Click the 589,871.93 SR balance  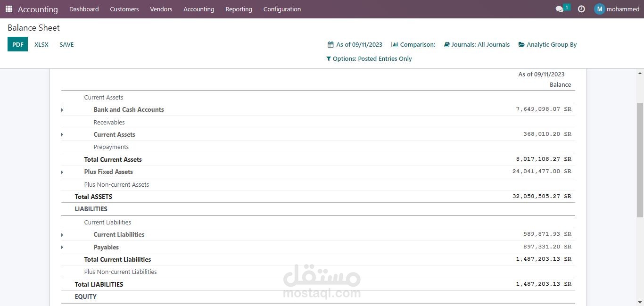(x=547, y=234)
